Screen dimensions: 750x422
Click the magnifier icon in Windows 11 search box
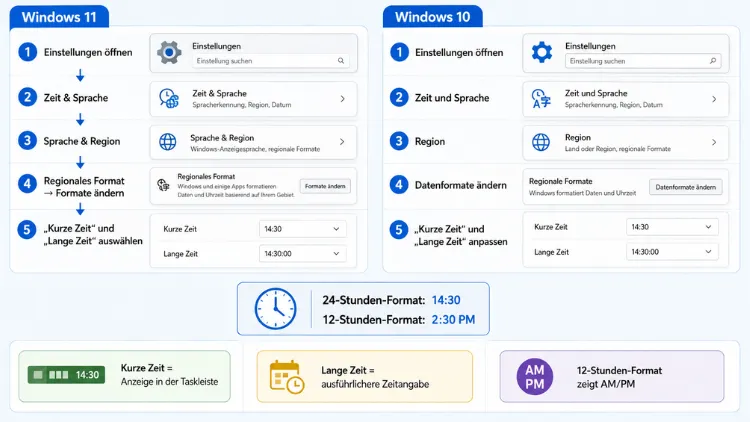point(341,61)
